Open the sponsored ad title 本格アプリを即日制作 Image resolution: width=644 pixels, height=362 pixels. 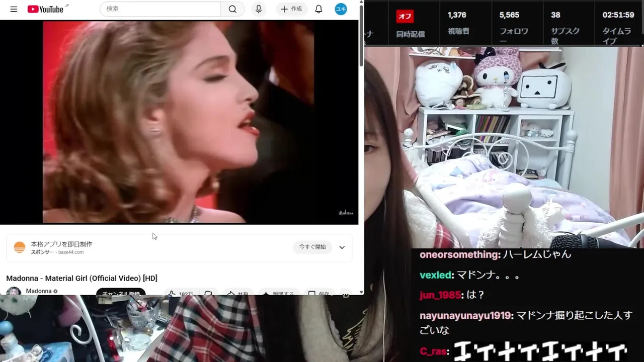61,244
